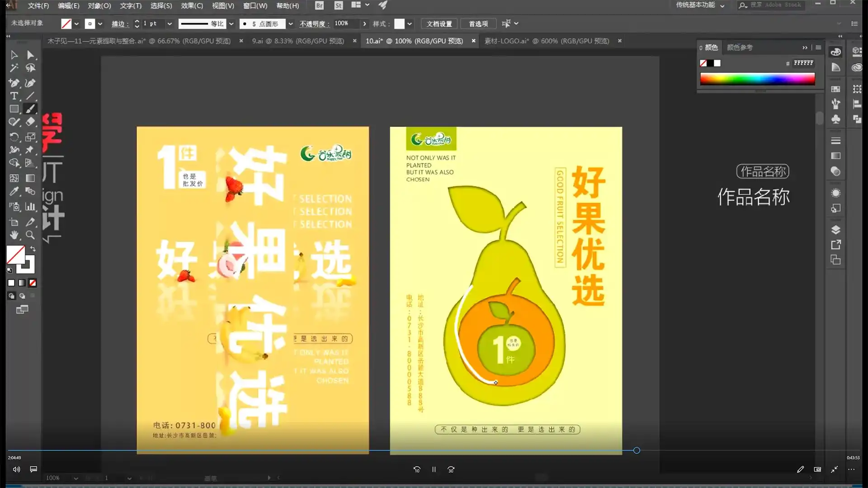Viewport: 868px width, 488px height.
Task: Select the Type tool
Action: [x=14, y=96]
